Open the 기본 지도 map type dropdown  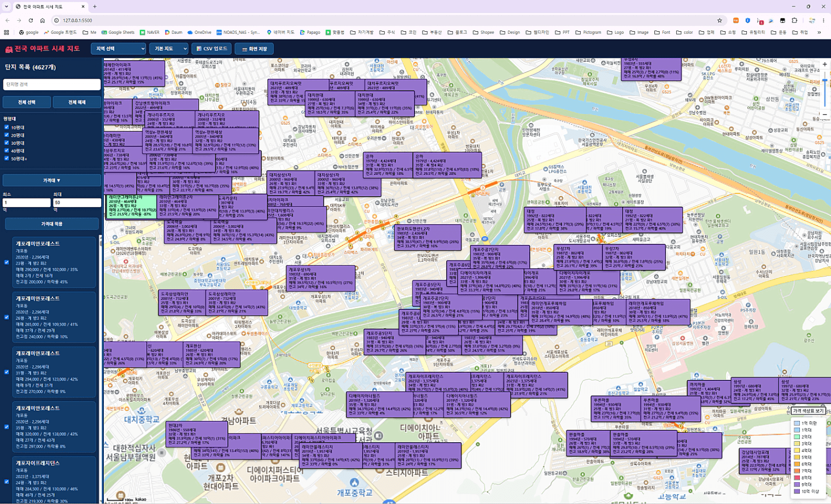click(x=168, y=49)
